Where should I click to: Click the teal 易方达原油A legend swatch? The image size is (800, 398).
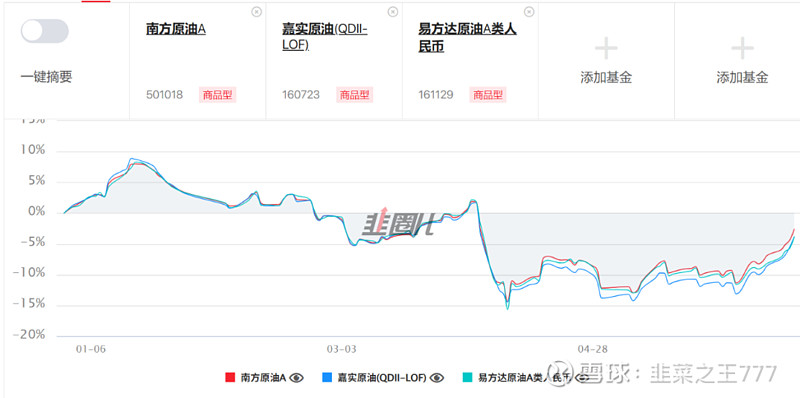(467, 378)
